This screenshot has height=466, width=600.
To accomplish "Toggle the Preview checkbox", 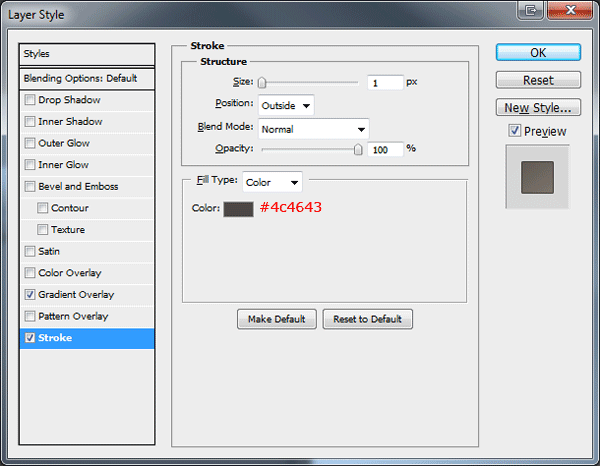I will pyautogui.click(x=515, y=131).
